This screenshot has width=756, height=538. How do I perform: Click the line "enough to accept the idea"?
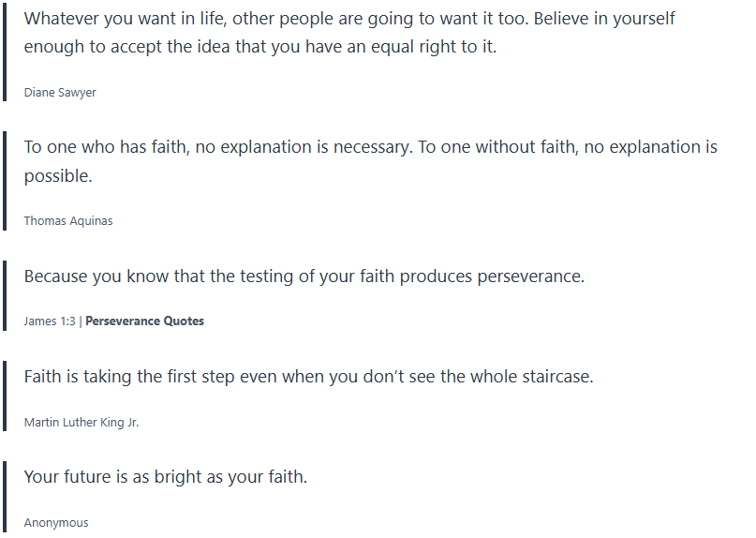[x=260, y=47]
